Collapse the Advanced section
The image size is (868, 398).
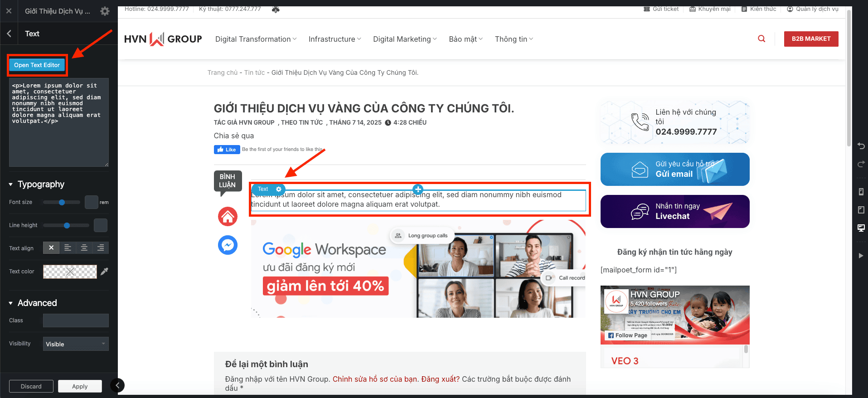(x=33, y=303)
